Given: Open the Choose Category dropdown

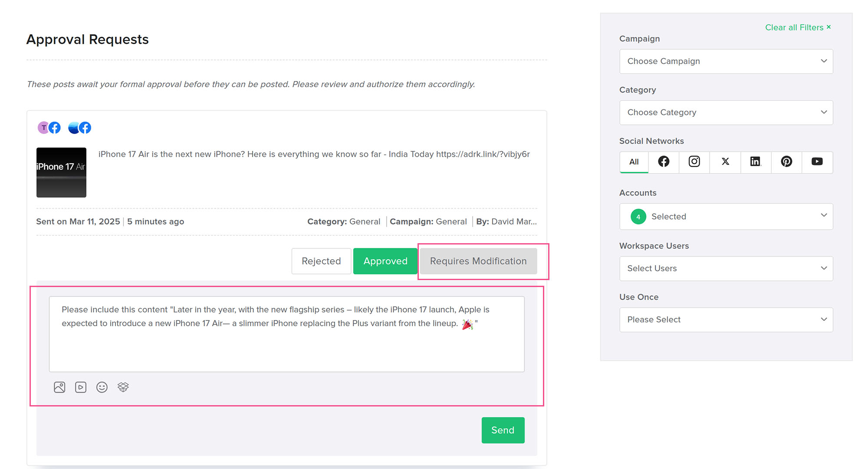Looking at the screenshot, I should 726,112.
